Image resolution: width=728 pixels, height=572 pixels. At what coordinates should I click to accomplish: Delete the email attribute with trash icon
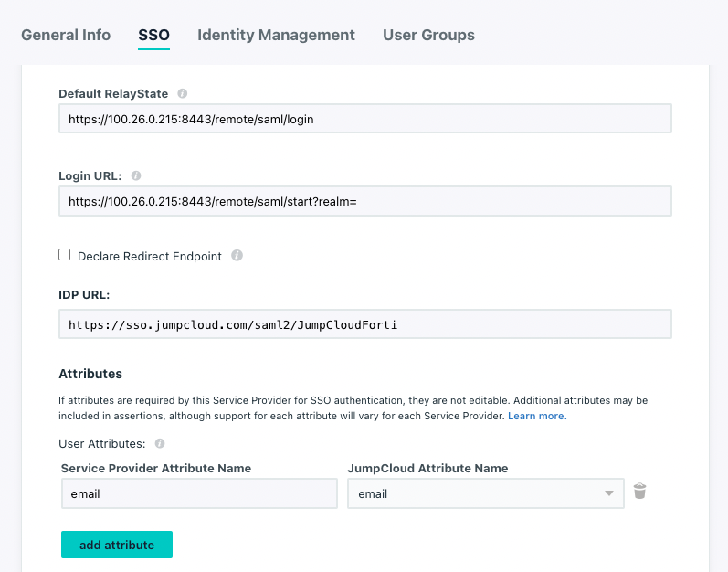click(639, 492)
